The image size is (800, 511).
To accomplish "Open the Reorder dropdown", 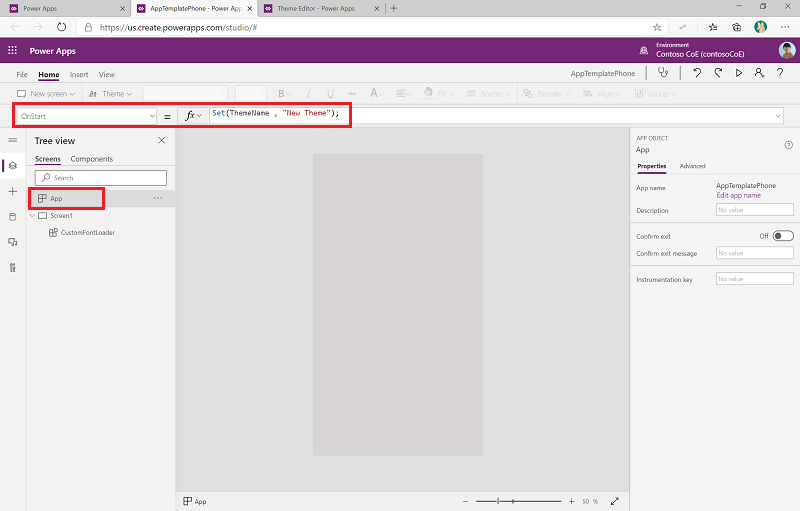I will click(x=546, y=94).
